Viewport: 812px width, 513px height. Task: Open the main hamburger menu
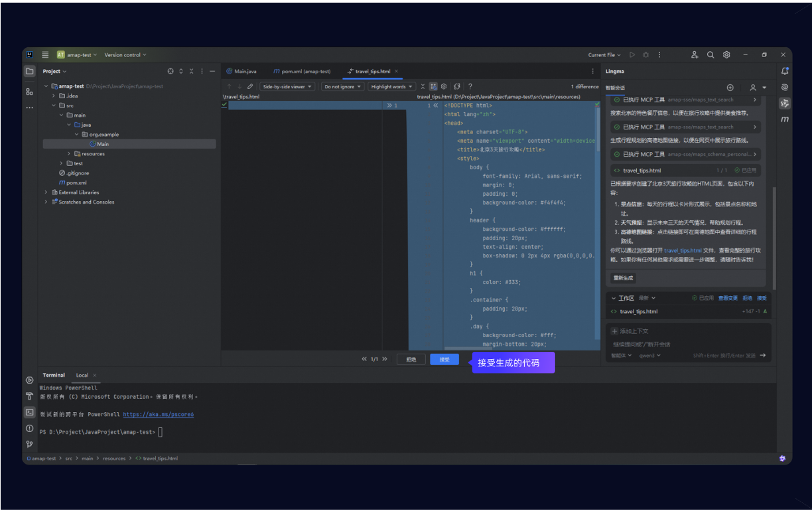(45, 55)
